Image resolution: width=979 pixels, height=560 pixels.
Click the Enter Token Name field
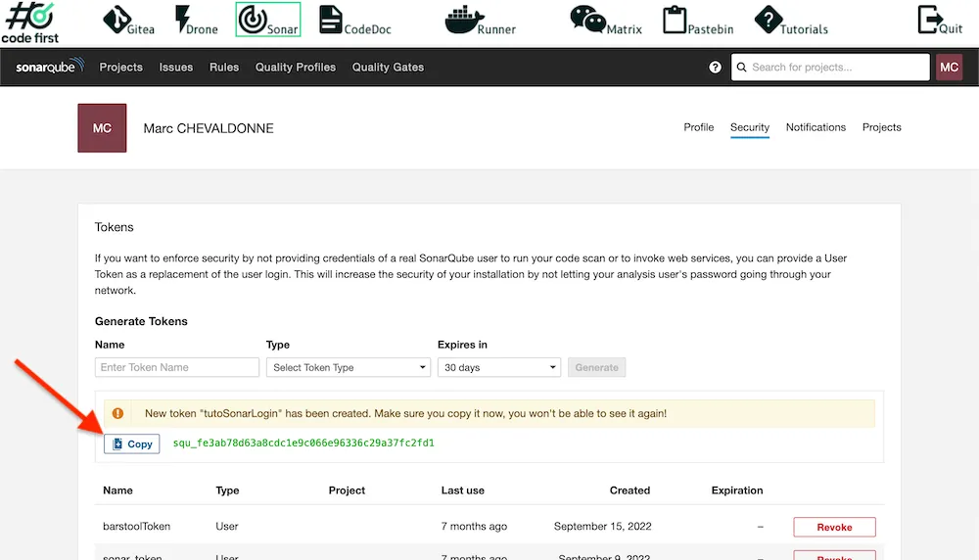[177, 367]
